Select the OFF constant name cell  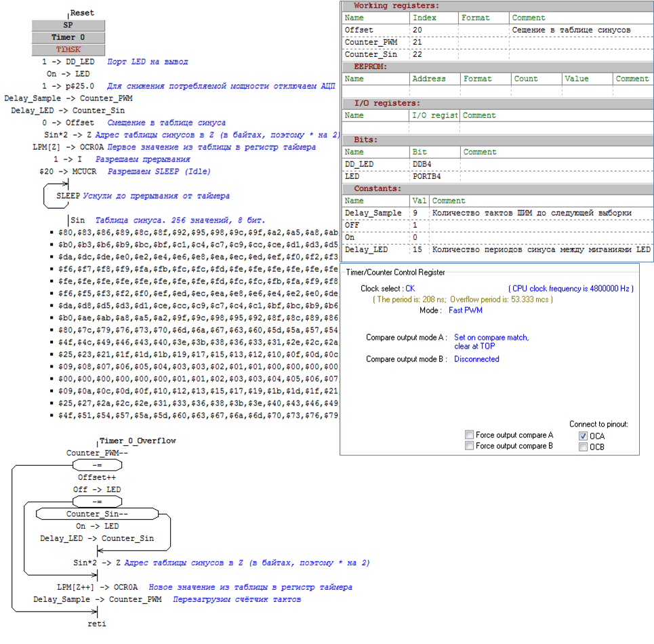[376, 225]
